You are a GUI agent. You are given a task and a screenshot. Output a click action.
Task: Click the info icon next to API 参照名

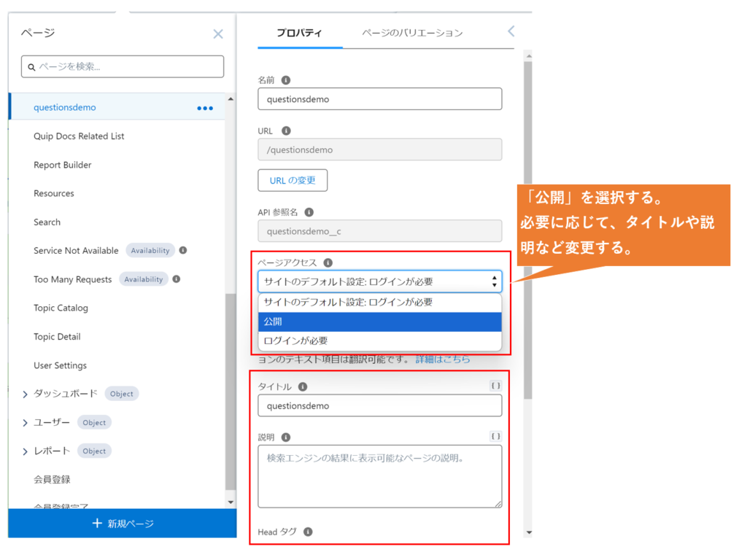pos(309,212)
